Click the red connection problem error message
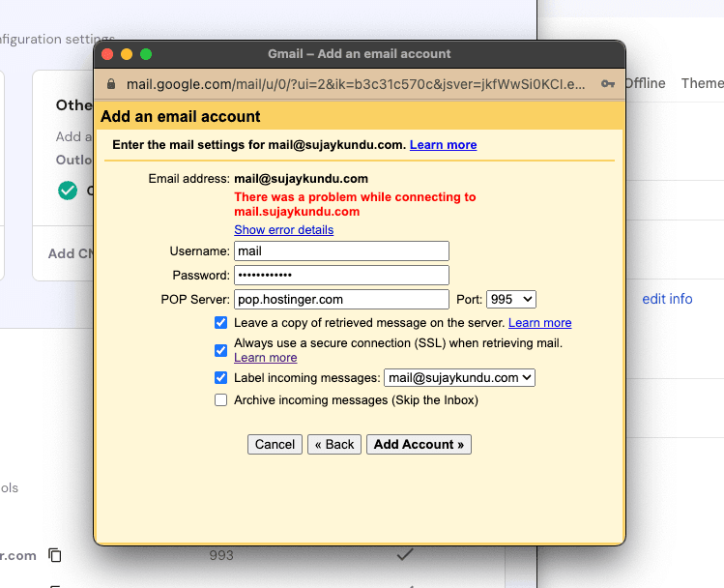The height and width of the screenshot is (588, 724). pos(355,204)
